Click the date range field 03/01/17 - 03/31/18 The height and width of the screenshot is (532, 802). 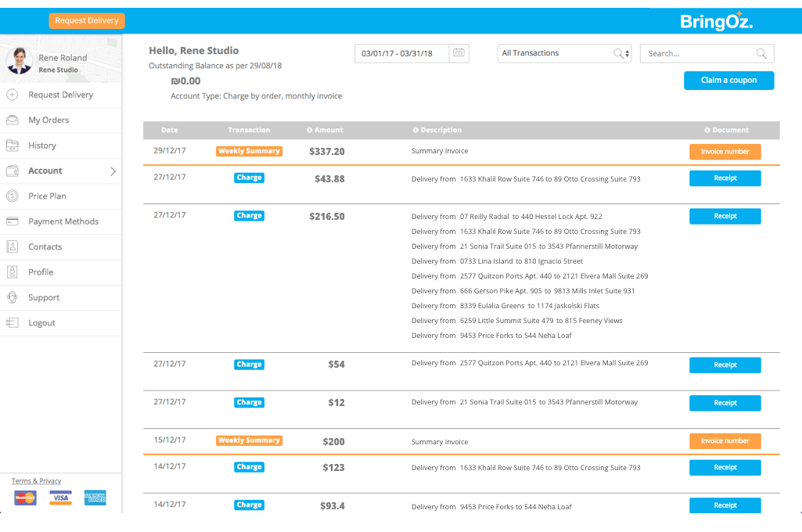click(401, 53)
